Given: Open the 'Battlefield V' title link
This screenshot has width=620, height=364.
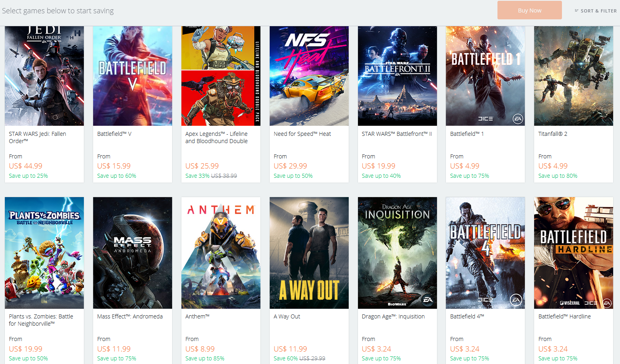Looking at the screenshot, I should pos(114,134).
